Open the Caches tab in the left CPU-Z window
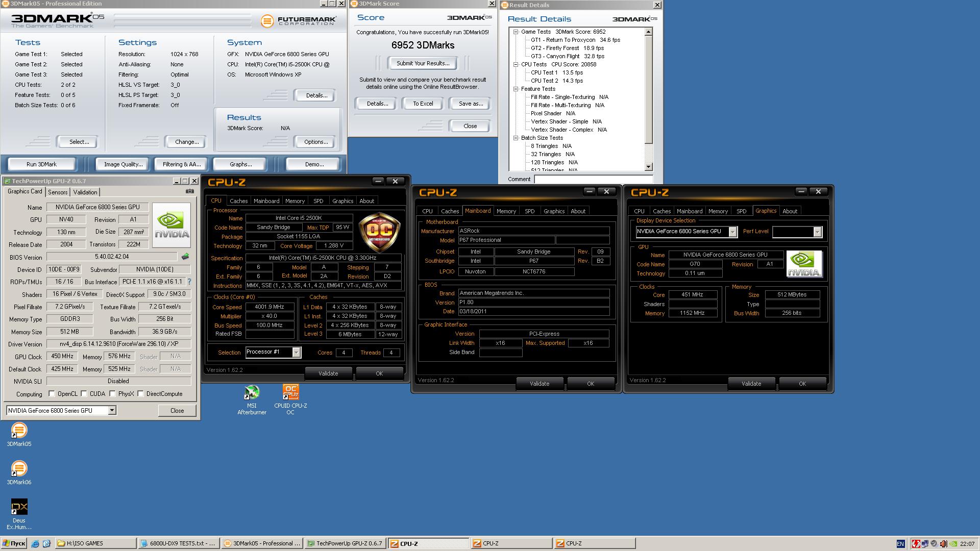Image resolution: width=980 pixels, height=551 pixels. [x=238, y=201]
